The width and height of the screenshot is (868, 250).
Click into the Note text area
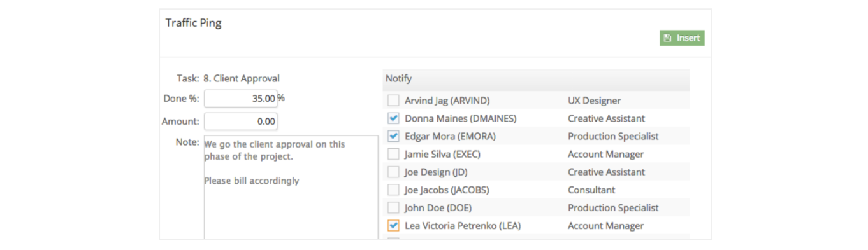click(x=291, y=188)
